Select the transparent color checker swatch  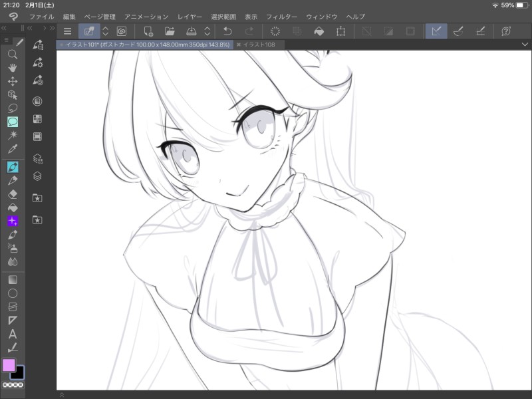[x=13, y=385]
